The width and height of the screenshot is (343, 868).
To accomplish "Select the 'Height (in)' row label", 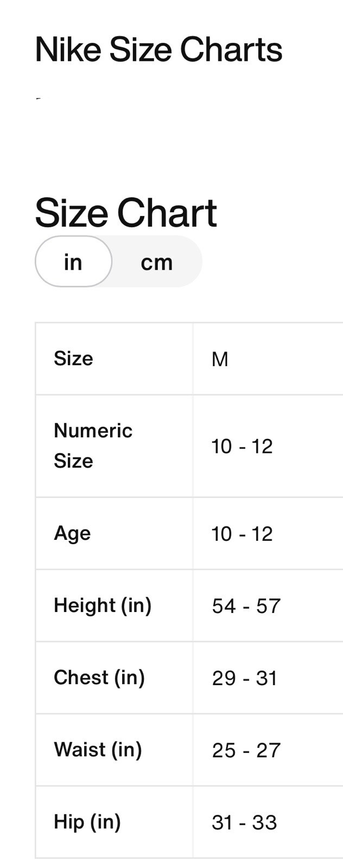I will (103, 605).
